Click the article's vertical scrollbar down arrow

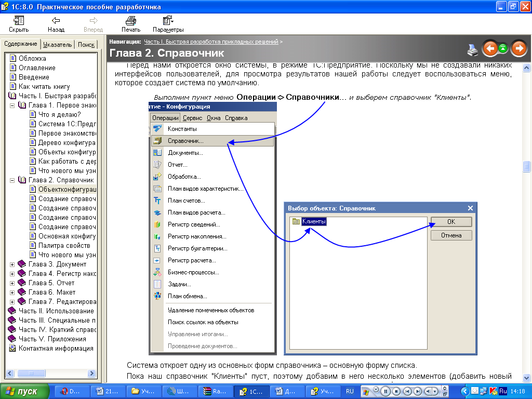point(526,377)
